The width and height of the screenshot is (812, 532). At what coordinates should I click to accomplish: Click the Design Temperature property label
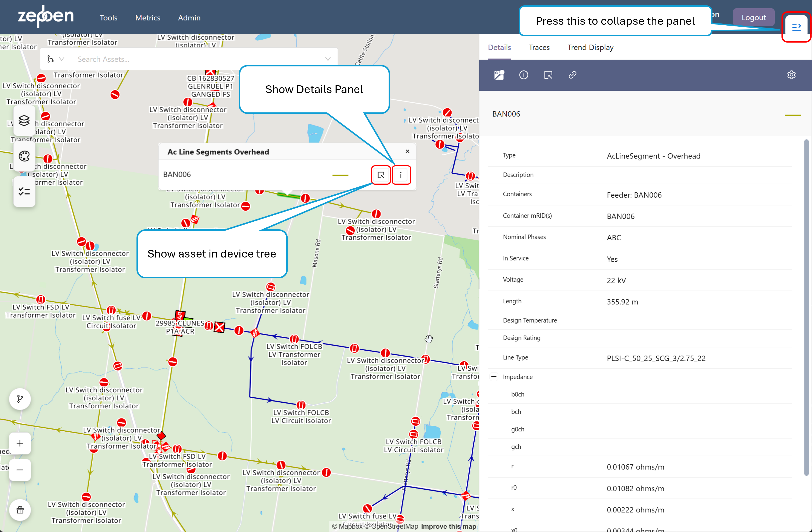click(x=530, y=320)
